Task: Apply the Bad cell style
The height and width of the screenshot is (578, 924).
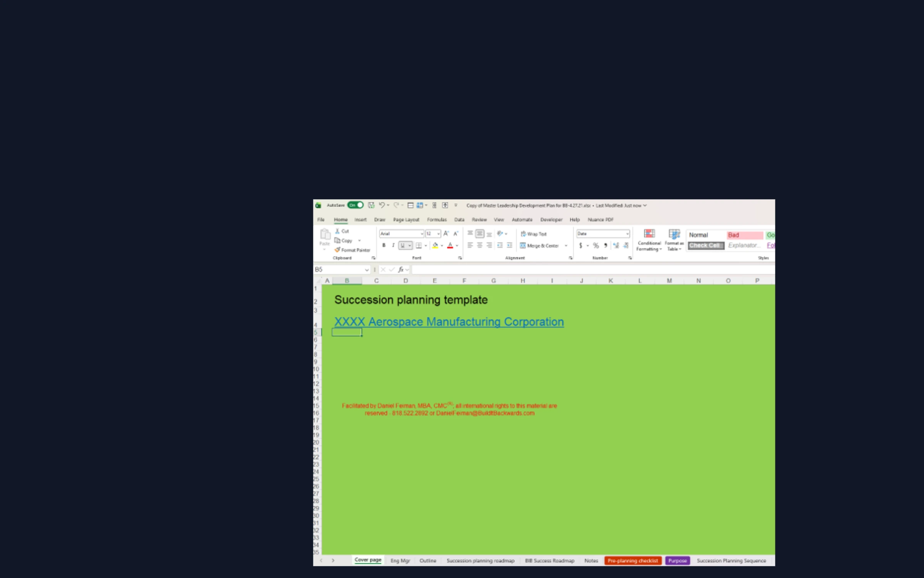Action: [x=745, y=235]
